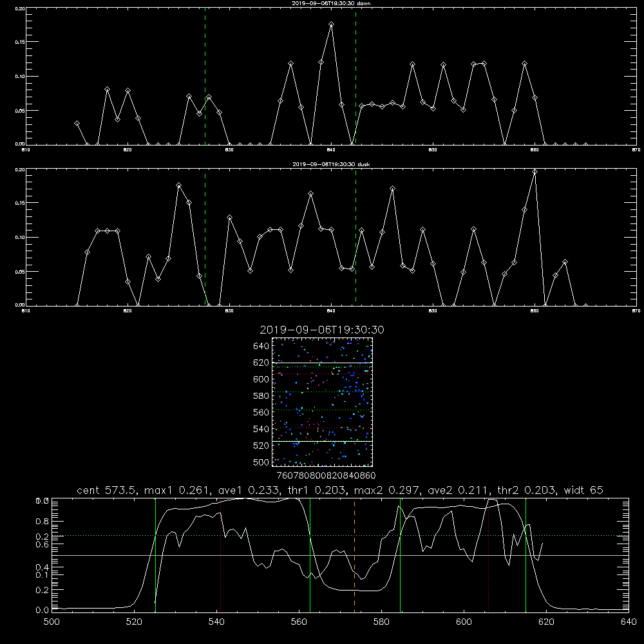Click the '0.05' y-axis label of dawn plot
644x644 pixels.
(20, 111)
